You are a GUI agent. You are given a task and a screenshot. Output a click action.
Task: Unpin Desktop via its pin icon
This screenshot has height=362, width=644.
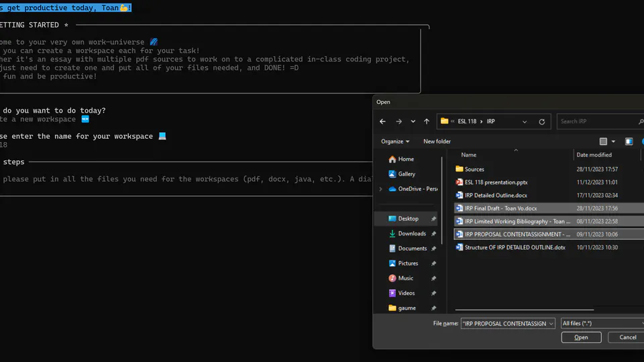click(433, 219)
